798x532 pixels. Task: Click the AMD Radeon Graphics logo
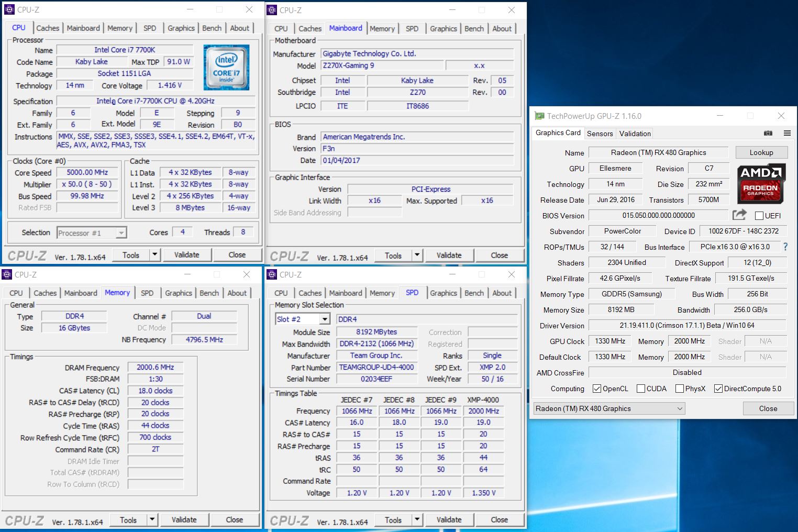(x=760, y=184)
